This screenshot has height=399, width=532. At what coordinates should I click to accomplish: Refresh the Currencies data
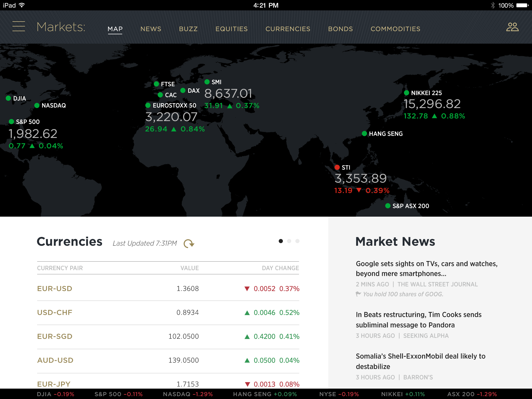coord(189,243)
